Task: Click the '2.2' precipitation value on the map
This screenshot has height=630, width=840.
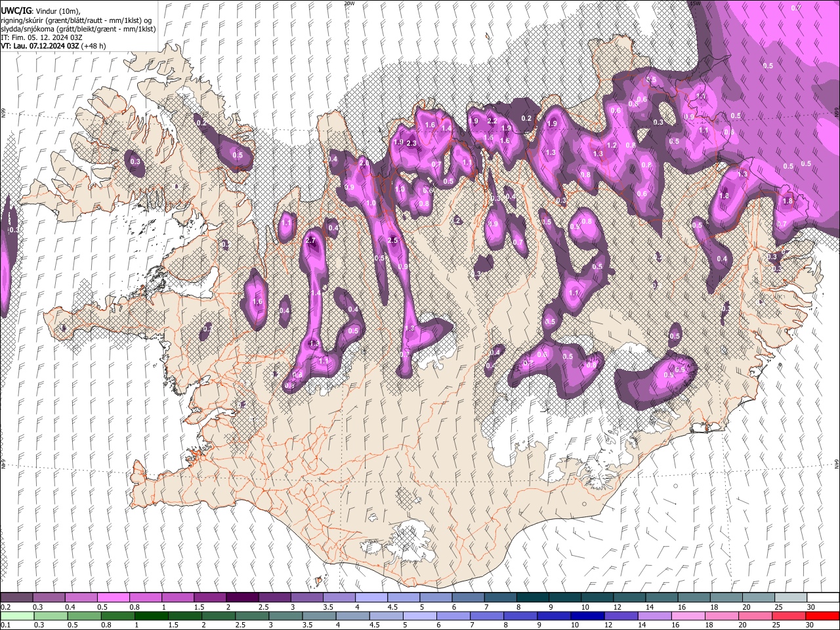Action: click(x=492, y=121)
